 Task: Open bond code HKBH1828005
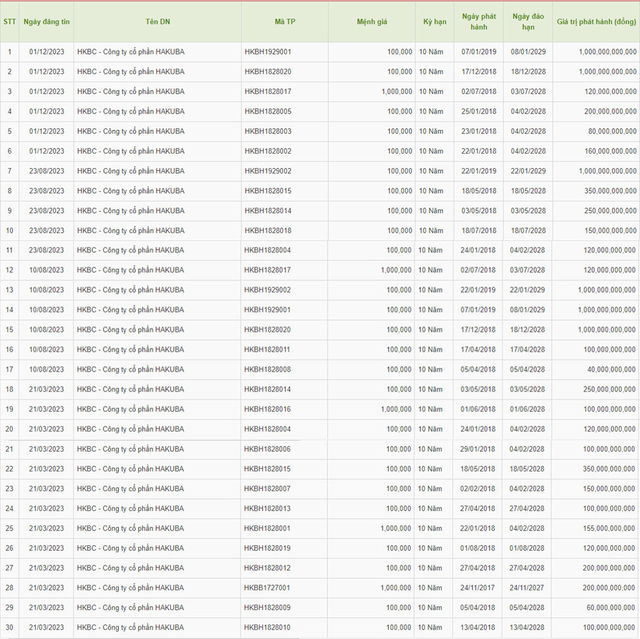click(x=268, y=111)
